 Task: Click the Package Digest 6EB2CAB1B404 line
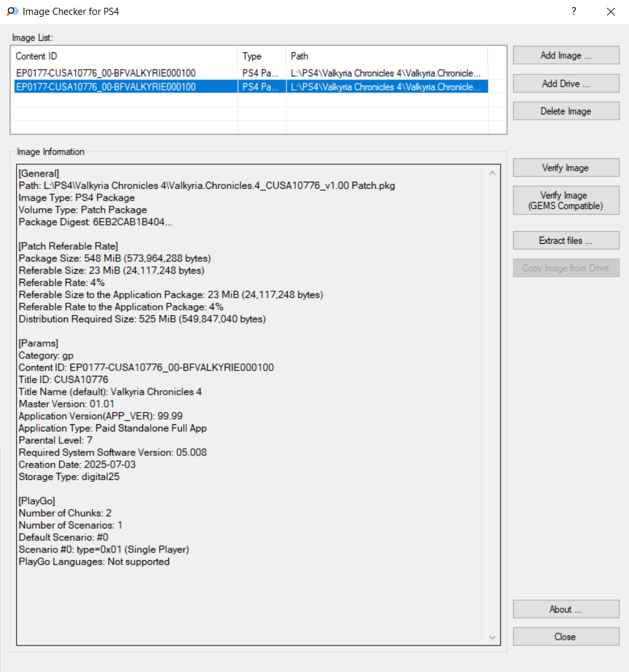95,222
